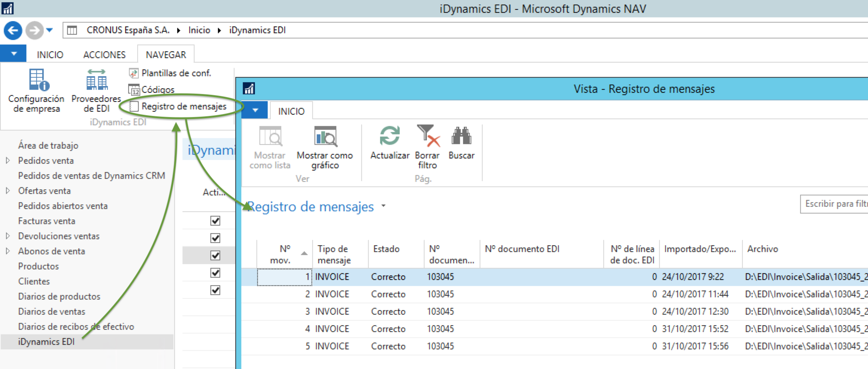This screenshot has width=868, height=369.
Task: Click date 24/10/2017 11:44
Action: [695, 294]
